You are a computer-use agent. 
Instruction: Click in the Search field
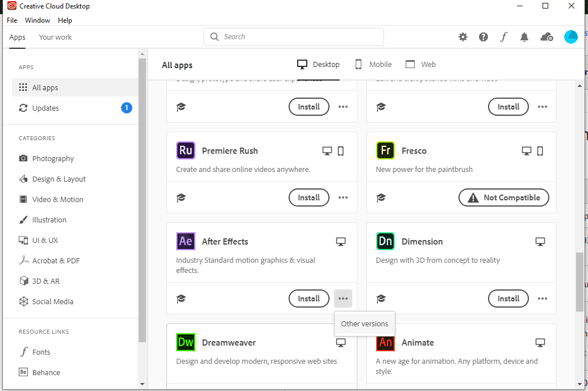click(x=294, y=37)
